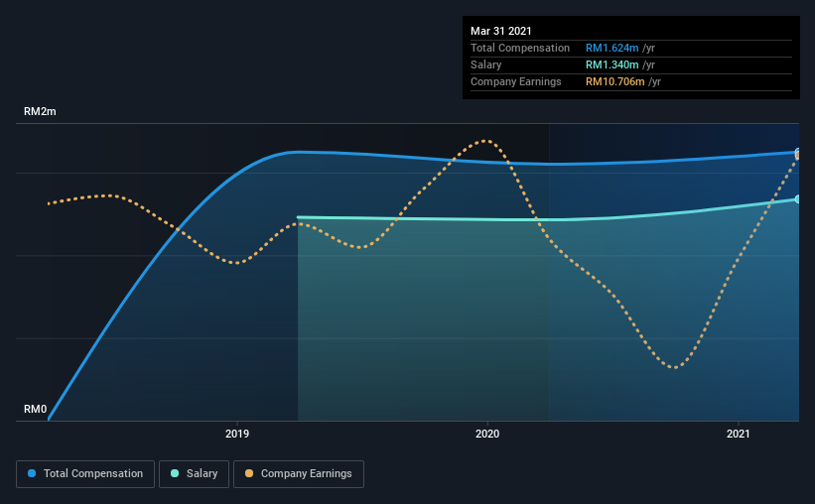The height and width of the screenshot is (504, 815).
Task: Toggle the Salary legend button
Action: 194,474
